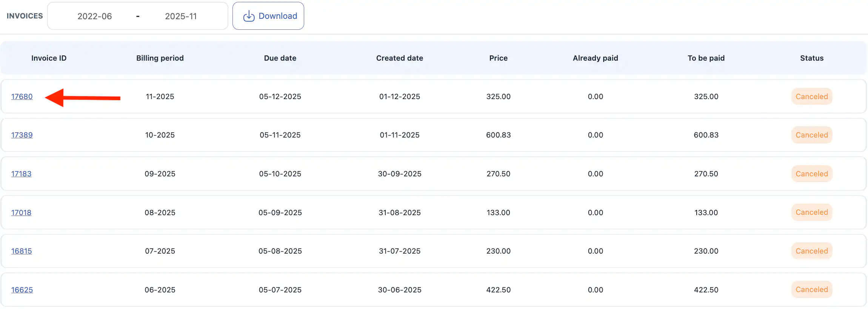Image resolution: width=868 pixels, height=309 pixels.
Task: Click the Canceled badge for invoice 17183
Action: coord(811,174)
